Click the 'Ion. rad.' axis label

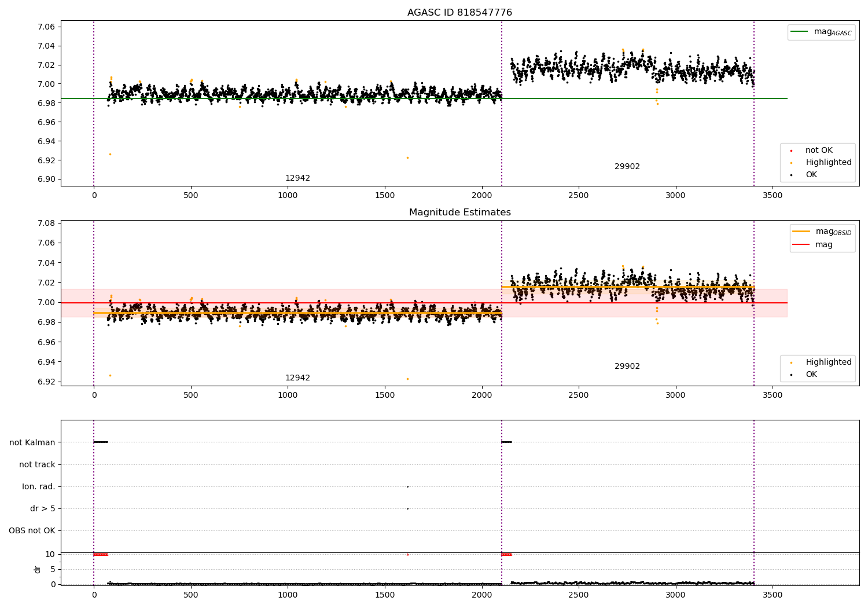click(x=39, y=487)
